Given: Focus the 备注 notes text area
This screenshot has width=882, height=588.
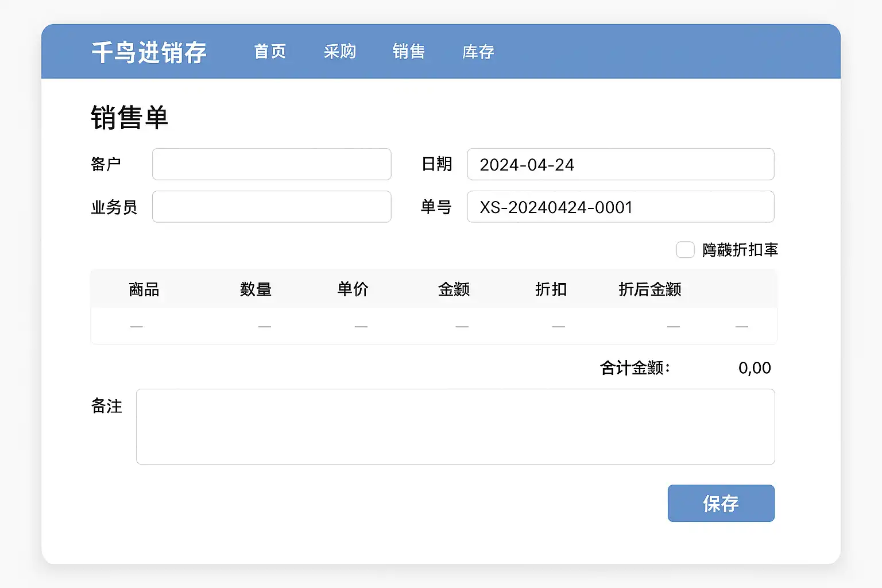Looking at the screenshot, I should pyautogui.click(x=455, y=427).
